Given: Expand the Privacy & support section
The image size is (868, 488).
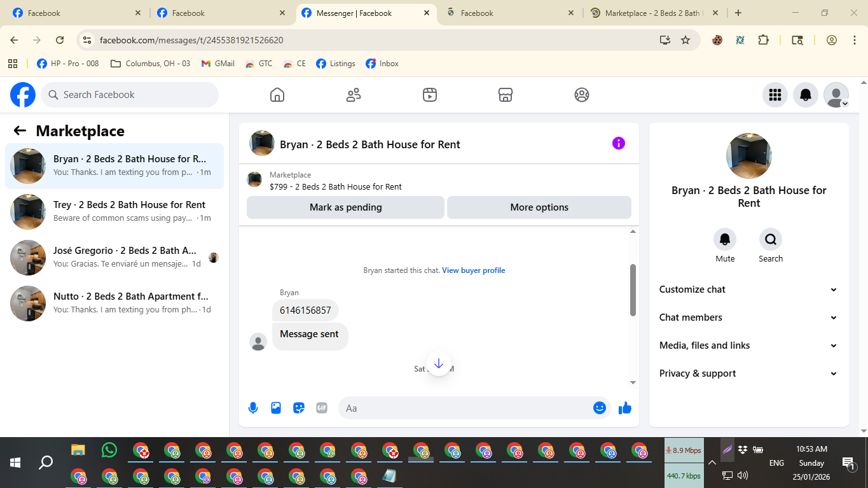Looking at the screenshot, I should pos(749,373).
